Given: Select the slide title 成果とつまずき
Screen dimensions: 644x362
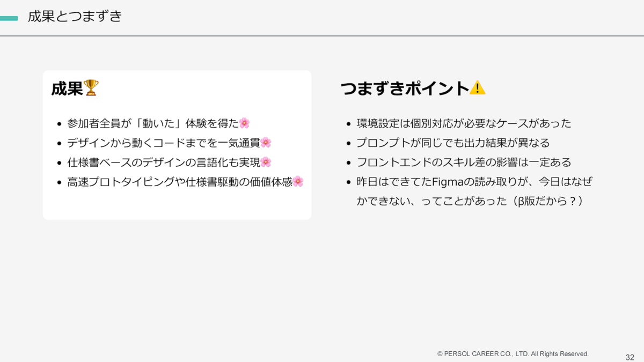Looking at the screenshot, I should pyautogui.click(x=75, y=17).
